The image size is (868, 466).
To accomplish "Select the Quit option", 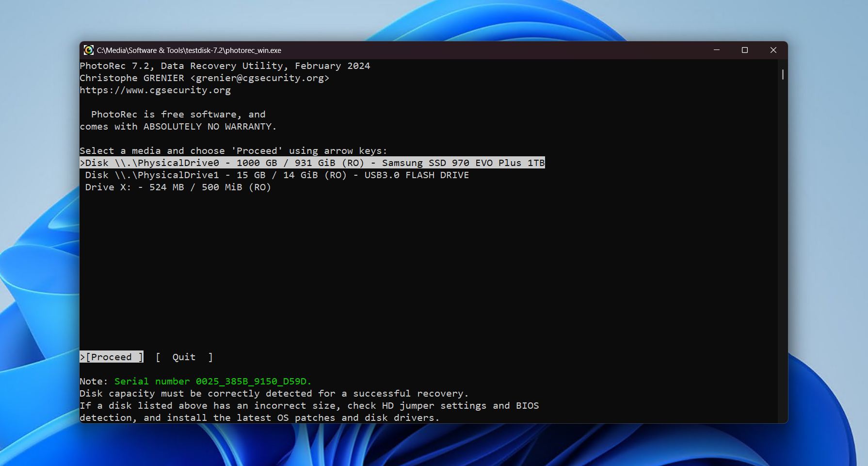I will coord(184,357).
